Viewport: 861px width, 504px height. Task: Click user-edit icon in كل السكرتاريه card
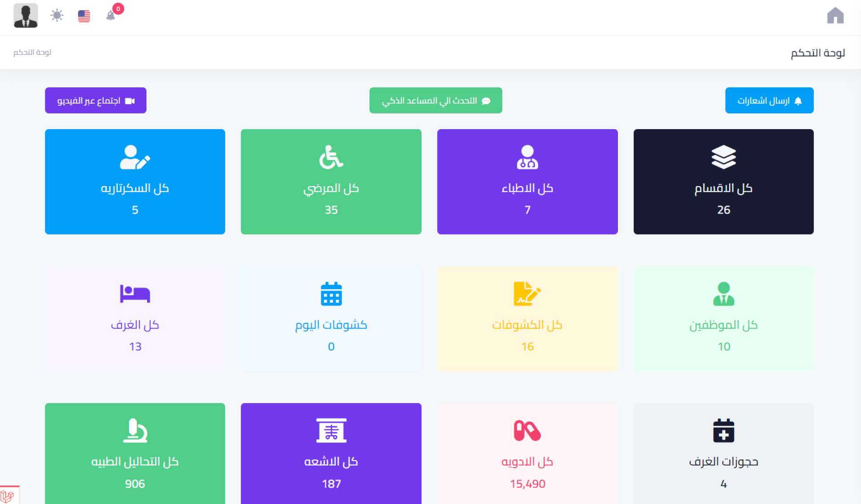(135, 157)
